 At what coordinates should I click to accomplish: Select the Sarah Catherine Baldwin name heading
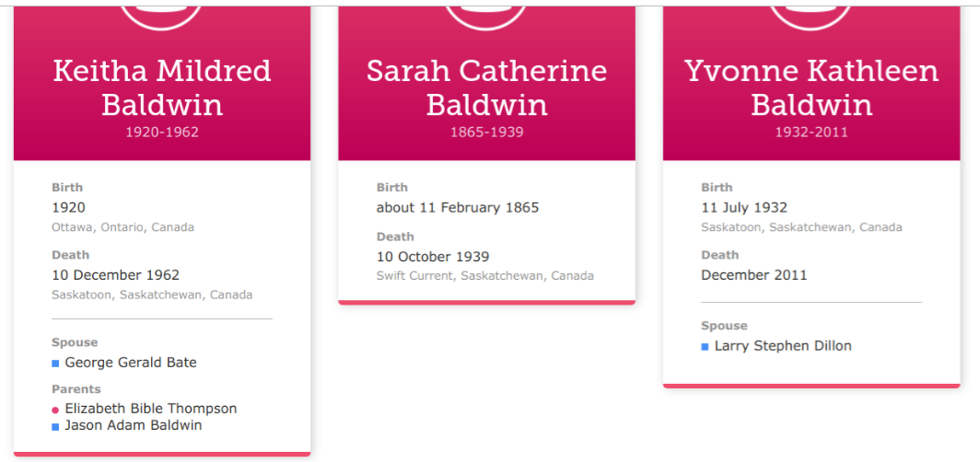pyautogui.click(x=487, y=87)
